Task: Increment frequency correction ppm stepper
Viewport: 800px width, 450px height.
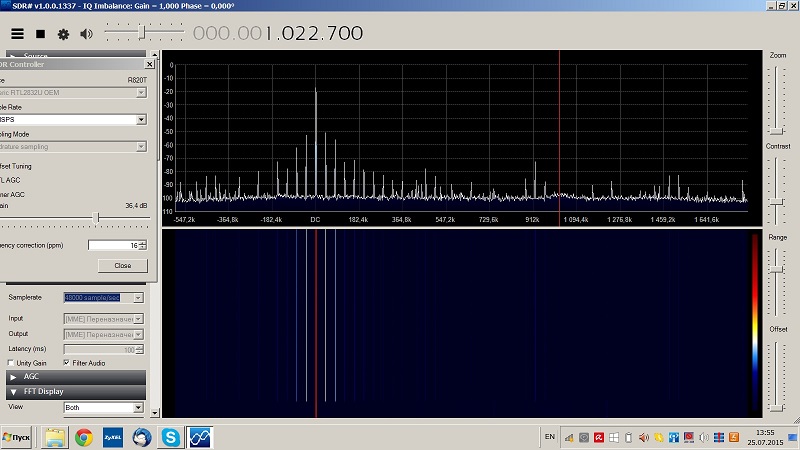Action: tap(143, 243)
